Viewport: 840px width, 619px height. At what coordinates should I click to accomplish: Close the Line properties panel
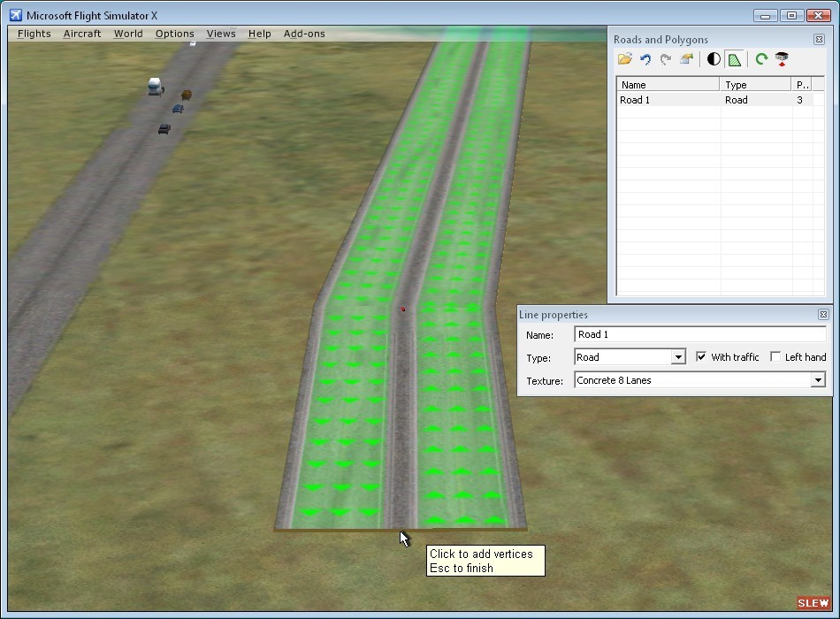(x=823, y=315)
